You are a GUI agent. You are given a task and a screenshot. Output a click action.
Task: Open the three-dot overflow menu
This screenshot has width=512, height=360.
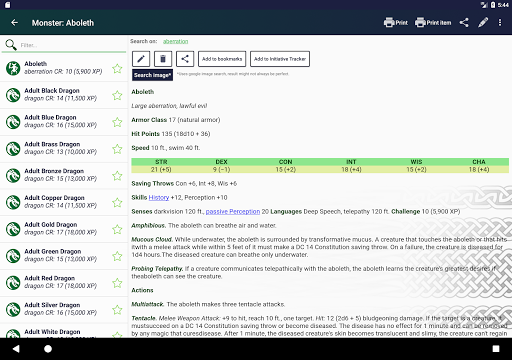pos(500,23)
